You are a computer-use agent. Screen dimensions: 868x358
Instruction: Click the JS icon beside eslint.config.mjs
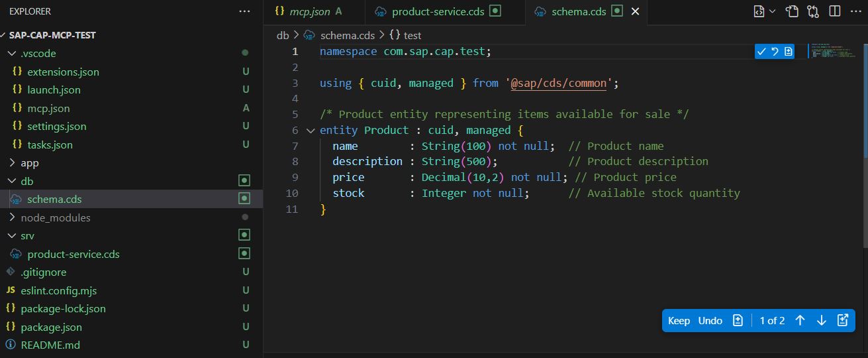(x=10, y=290)
